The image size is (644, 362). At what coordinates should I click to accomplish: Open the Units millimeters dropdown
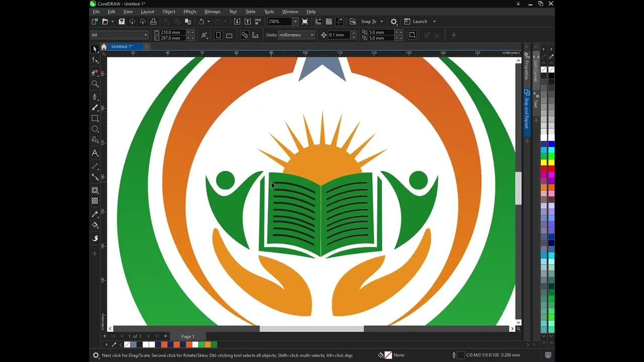click(x=312, y=35)
